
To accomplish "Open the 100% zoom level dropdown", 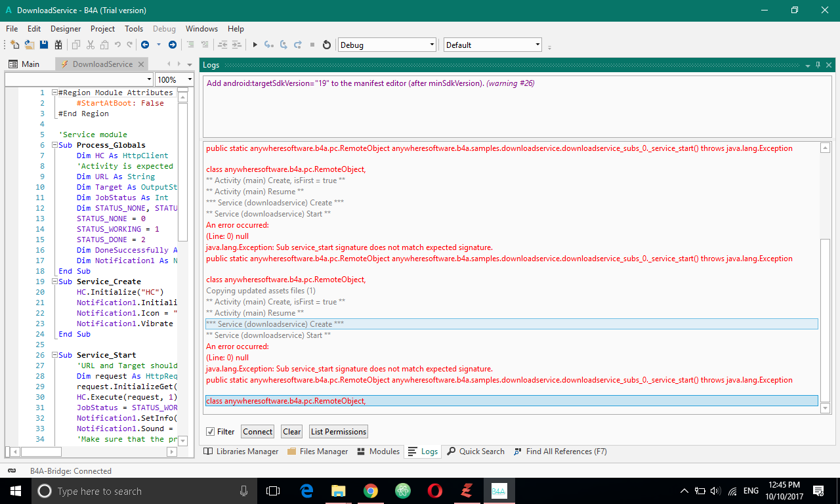I will tap(175, 79).
